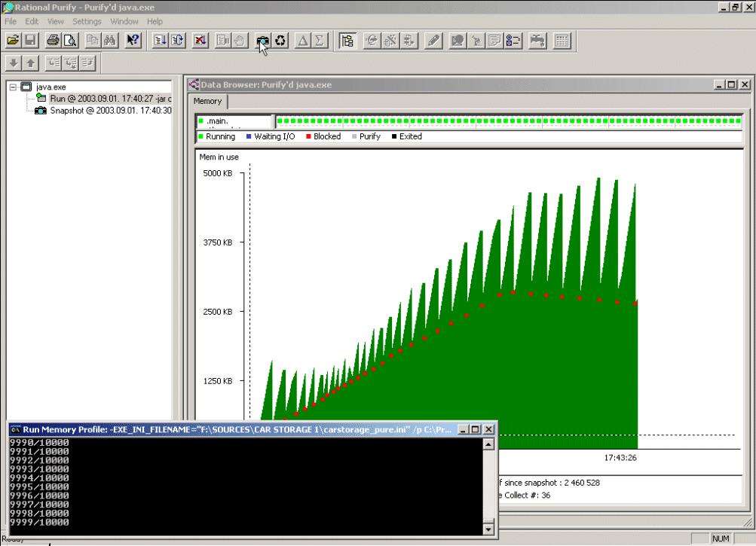Click the last tree-collapse icon in second toolbar
The width and height of the screenshot is (756, 546).
coord(87,63)
